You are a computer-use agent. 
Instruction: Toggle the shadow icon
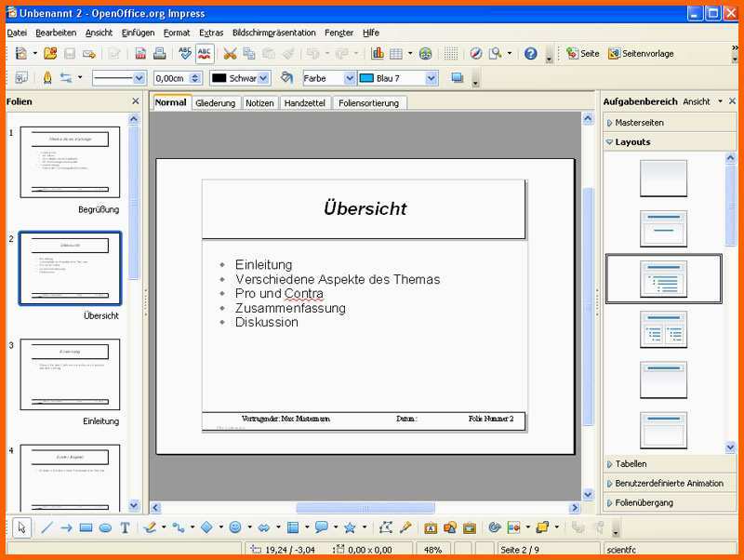458,78
